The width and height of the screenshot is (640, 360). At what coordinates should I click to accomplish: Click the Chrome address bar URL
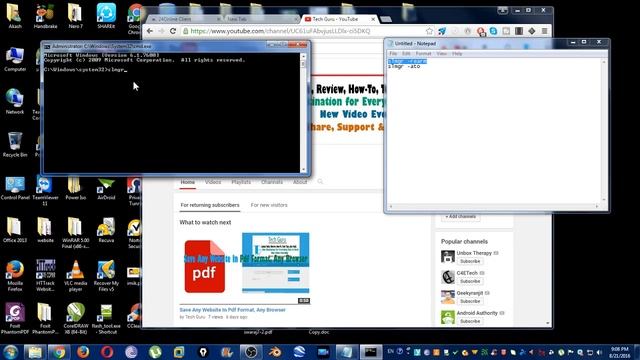pyautogui.click(x=280, y=31)
